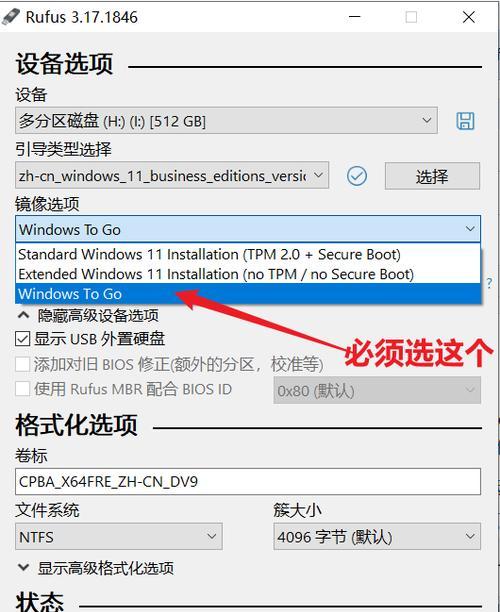
Task: Click the save disk image icon
Action: point(465,121)
